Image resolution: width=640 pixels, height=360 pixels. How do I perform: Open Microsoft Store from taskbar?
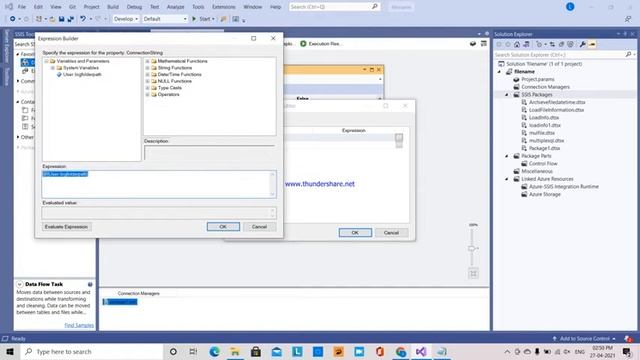[256, 351]
